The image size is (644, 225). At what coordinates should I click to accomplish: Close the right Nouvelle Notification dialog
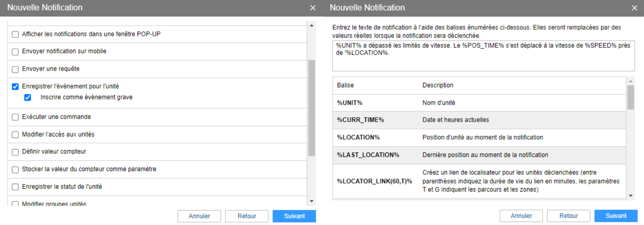(x=634, y=8)
